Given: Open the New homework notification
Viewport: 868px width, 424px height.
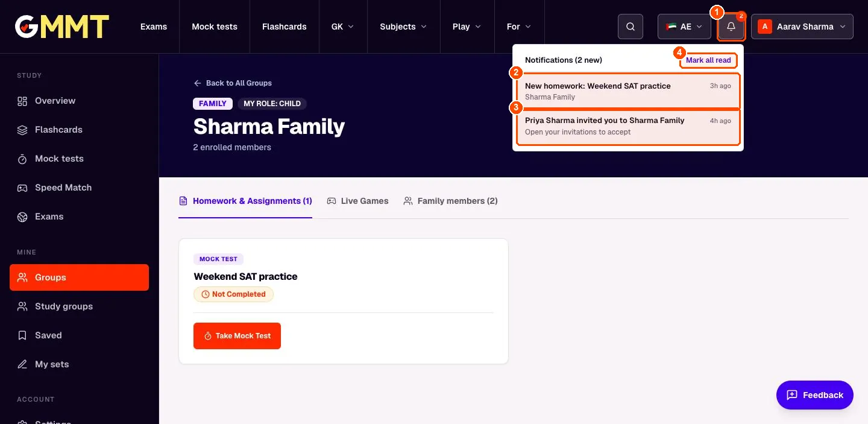Looking at the screenshot, I should pyautogui.click(x=628, y=91).
